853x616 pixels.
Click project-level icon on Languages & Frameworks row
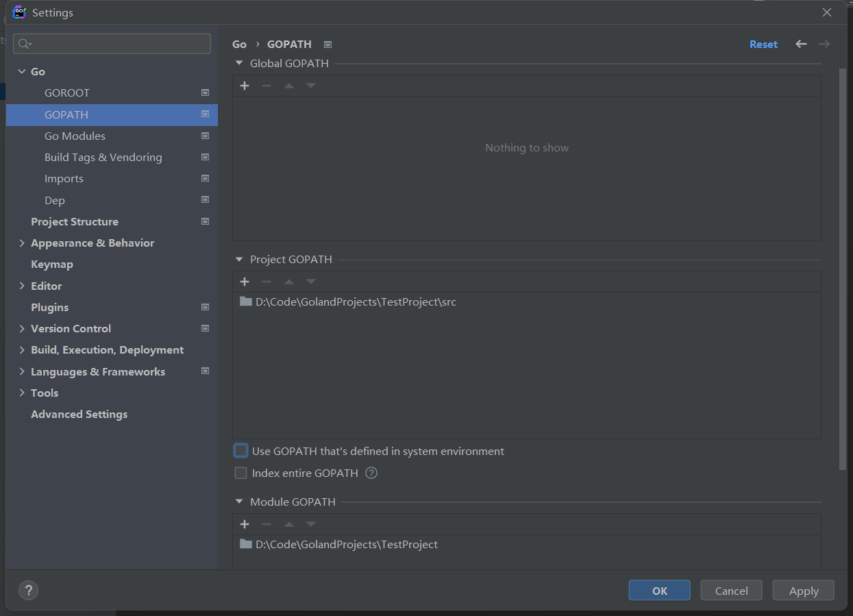pos(205,371)
